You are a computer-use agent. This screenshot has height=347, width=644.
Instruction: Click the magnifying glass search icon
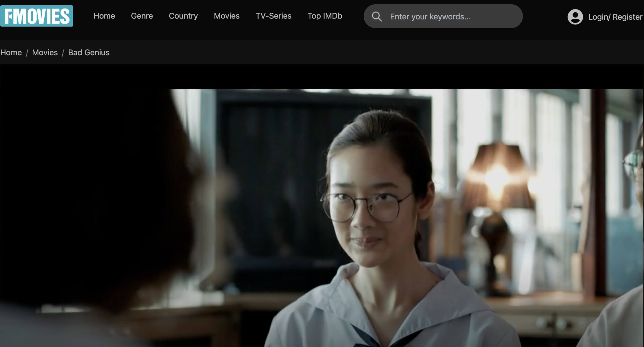point(376,16)
